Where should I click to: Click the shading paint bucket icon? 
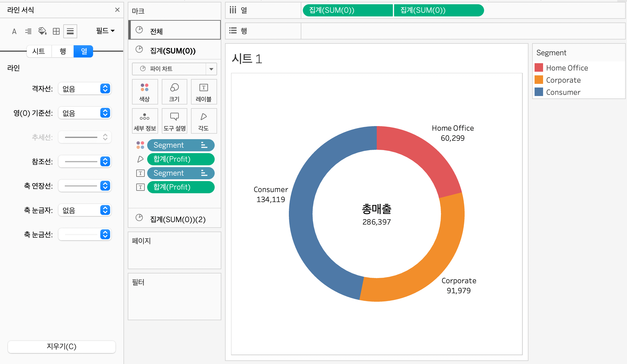(x=42, y=31)
